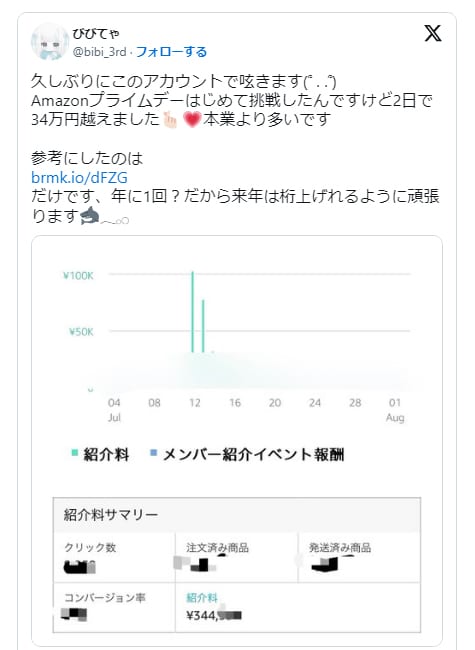Click the X logo icon

[x=433, y=33]
